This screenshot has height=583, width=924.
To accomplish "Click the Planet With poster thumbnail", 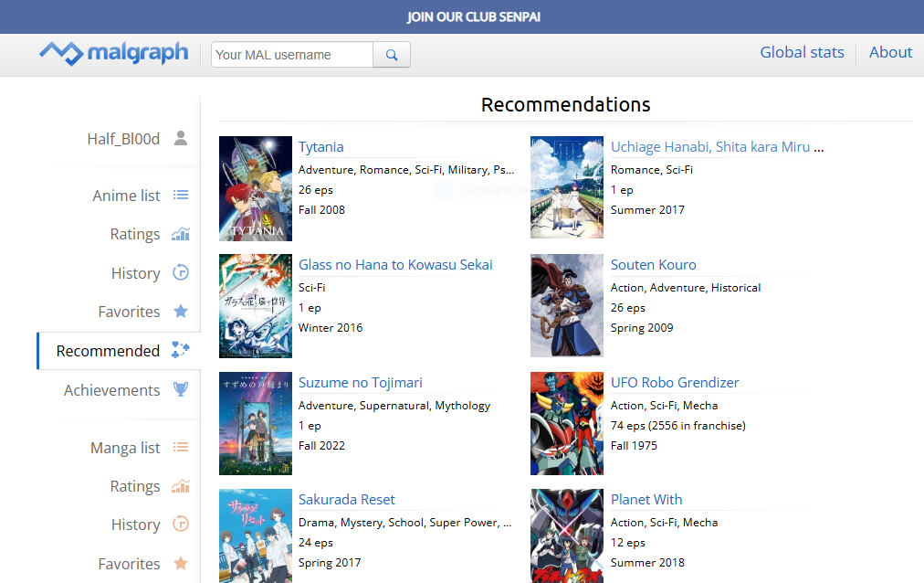I will click(x=567, y=535).
